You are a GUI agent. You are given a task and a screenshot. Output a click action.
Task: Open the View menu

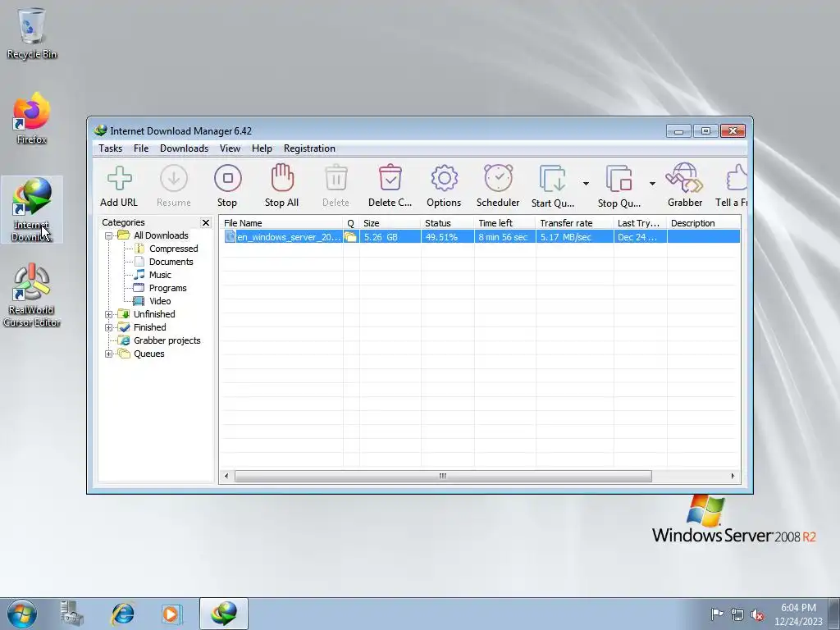click(230, 148)
